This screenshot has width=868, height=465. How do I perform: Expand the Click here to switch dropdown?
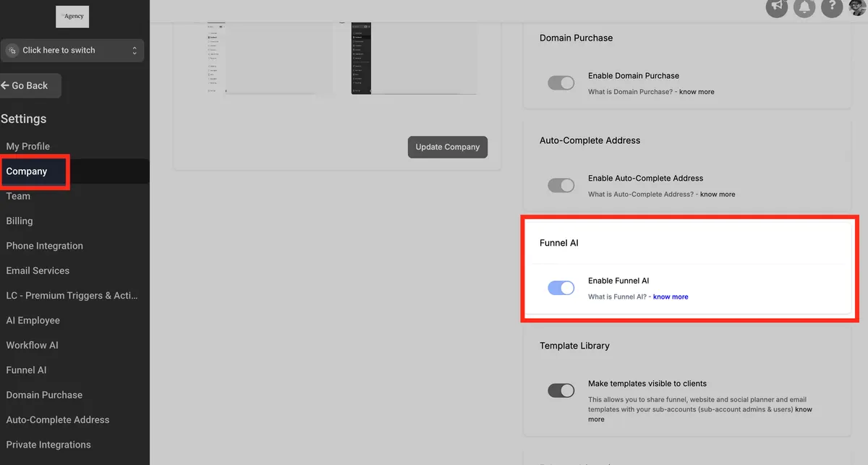coord(72,51)
